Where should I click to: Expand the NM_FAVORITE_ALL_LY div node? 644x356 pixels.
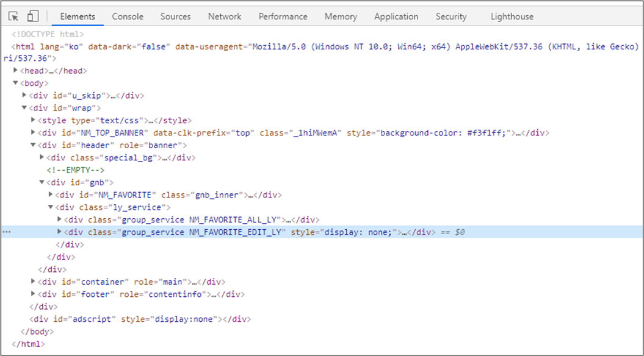(x=60, y=219)
